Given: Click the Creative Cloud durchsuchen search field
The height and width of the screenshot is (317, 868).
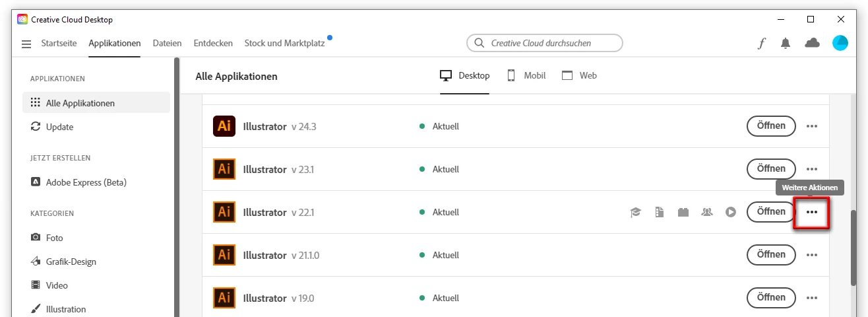Looking at the screenshot, I should pyautogui.click(x=545, y=43).
